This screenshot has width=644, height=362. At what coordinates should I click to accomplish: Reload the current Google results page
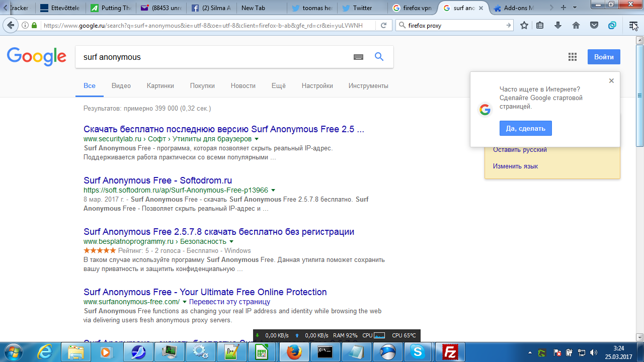pyautogui.click(x=384, y=25)
